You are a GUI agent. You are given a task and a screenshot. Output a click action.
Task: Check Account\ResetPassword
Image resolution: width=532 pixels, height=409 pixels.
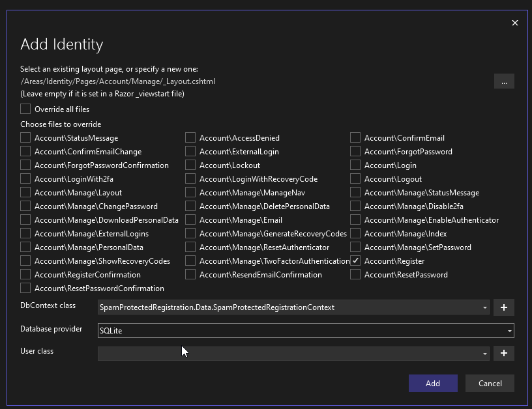point(355,274)
